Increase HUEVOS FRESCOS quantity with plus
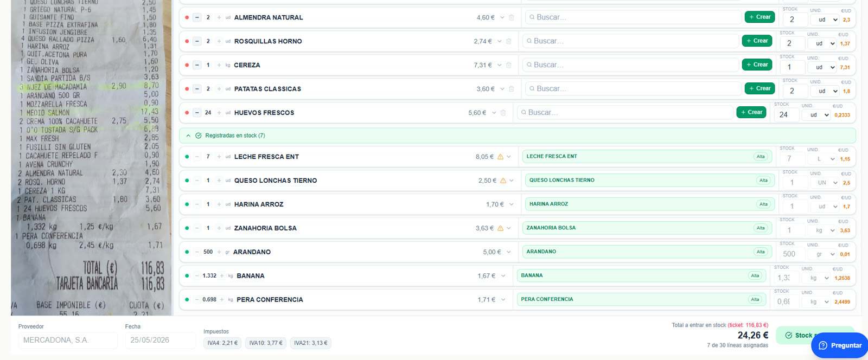The height and width of the screenshot is (360, 868). pos(219,113)
